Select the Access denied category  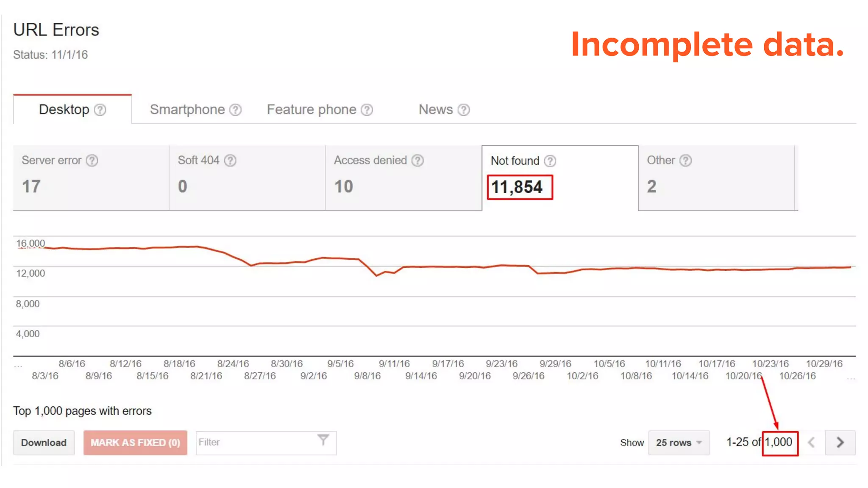403,178
